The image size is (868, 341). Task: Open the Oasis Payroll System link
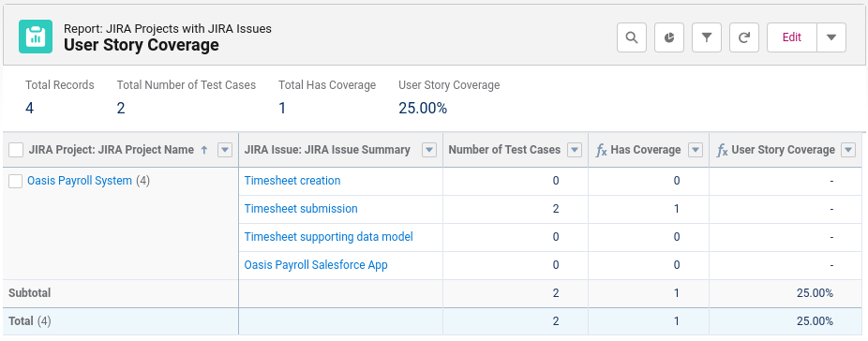80,181
